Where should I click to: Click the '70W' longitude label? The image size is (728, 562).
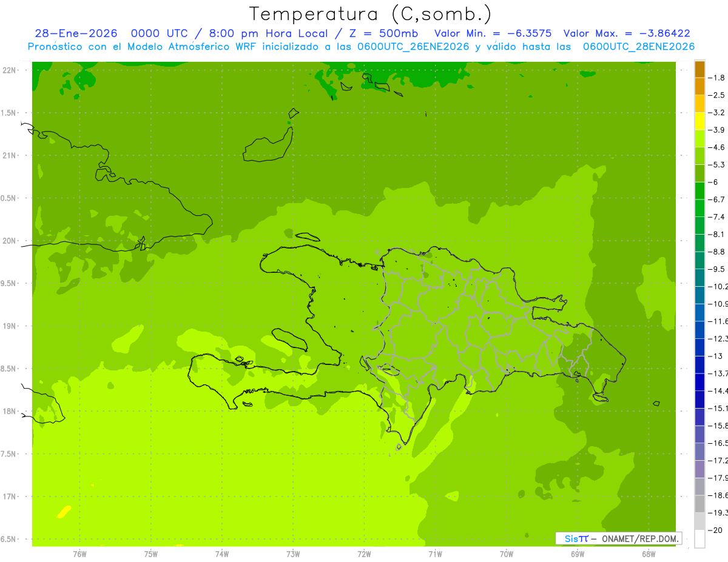[x=506, y=554]
